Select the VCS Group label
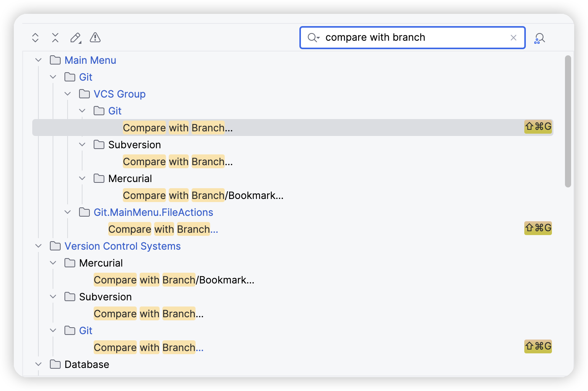 tap(120, 94)
